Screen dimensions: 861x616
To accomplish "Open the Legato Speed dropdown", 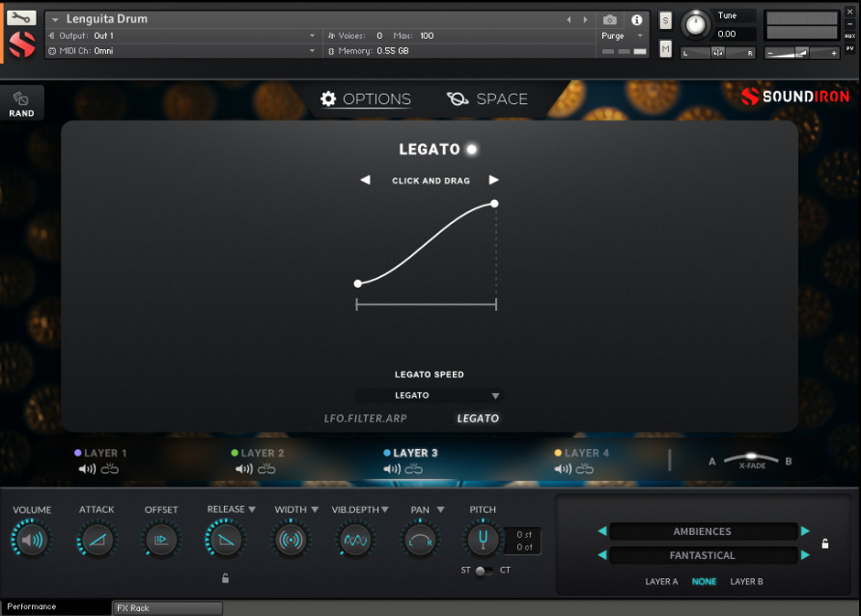I will (428, 395).
